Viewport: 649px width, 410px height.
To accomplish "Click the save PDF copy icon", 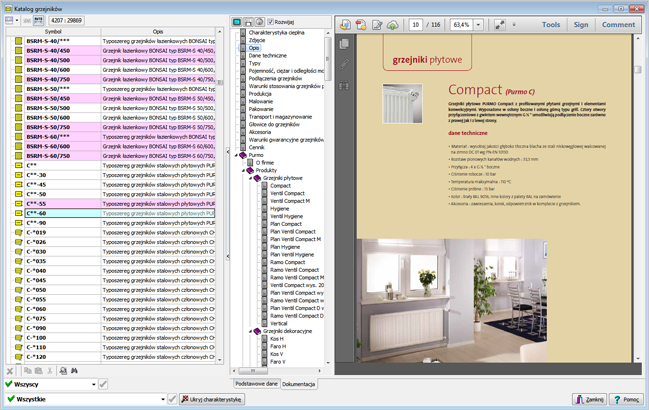I will (x=345, y=25).
